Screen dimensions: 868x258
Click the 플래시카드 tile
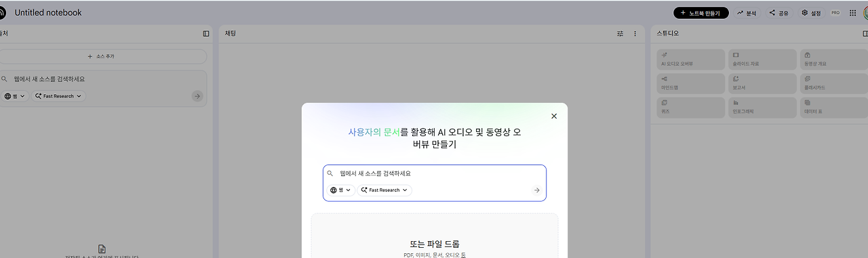click(834, 83)
